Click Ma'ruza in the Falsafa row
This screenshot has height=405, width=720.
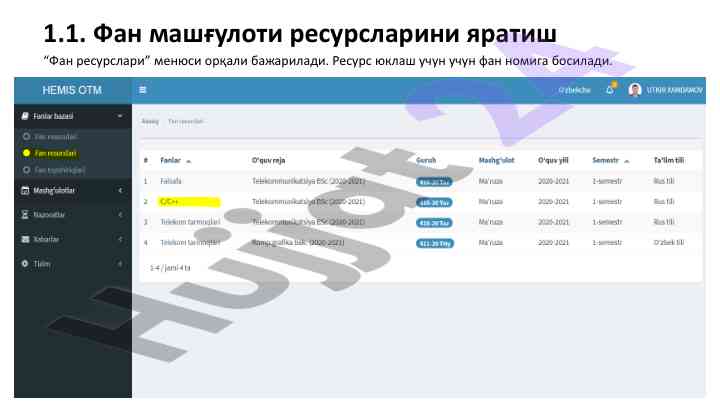490,181
